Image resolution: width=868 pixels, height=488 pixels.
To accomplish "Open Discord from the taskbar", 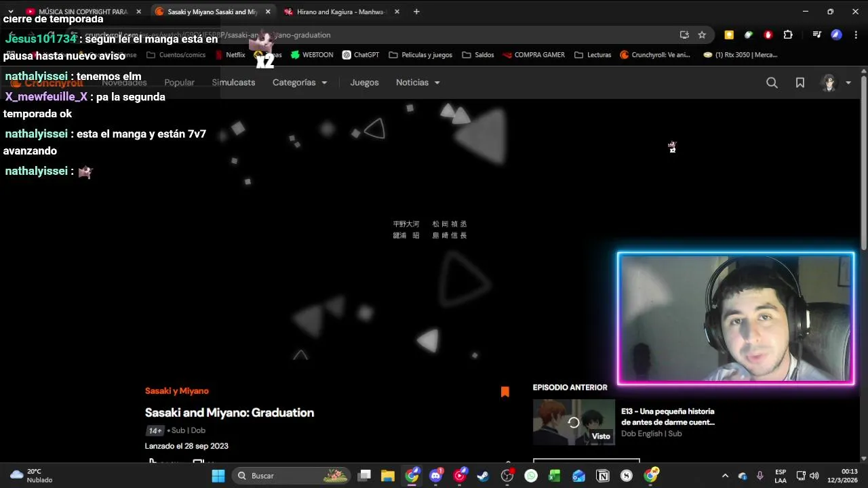I will coord(436,476).
